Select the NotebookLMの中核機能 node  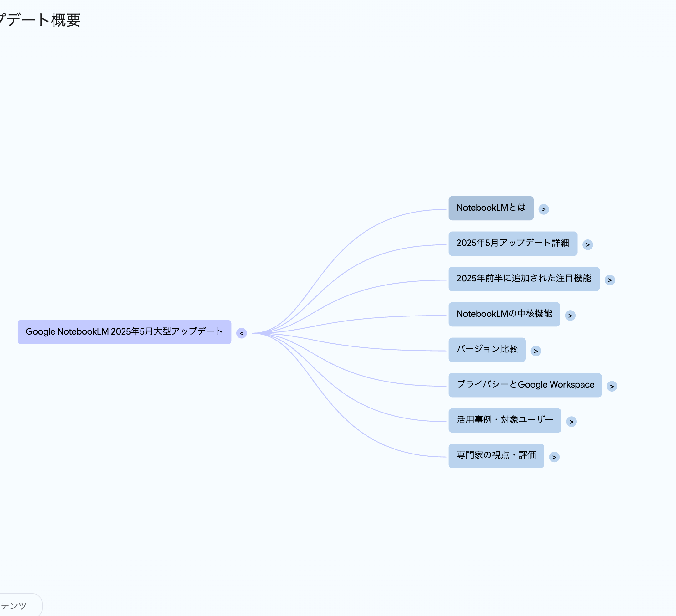click(x=504, y=314)
